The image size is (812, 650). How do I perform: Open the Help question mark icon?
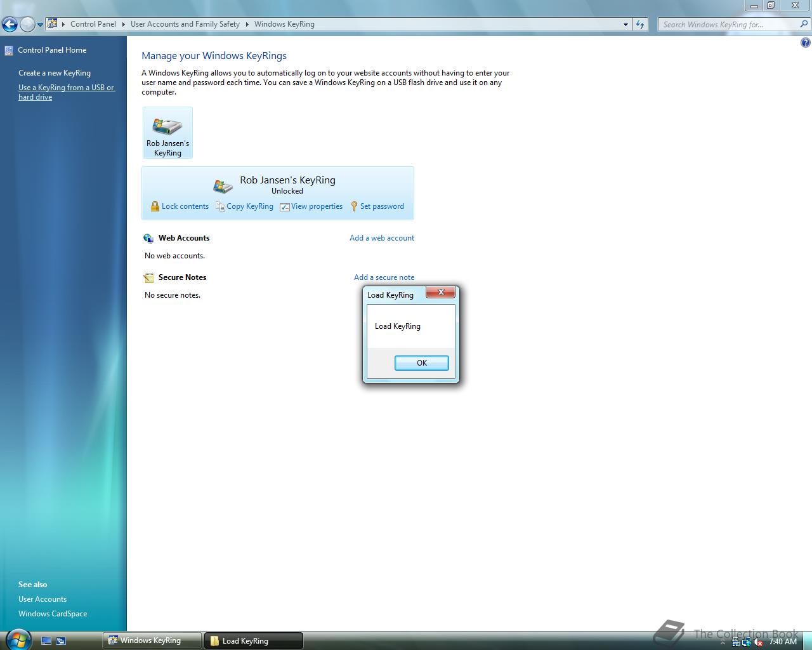coord(805,43)
